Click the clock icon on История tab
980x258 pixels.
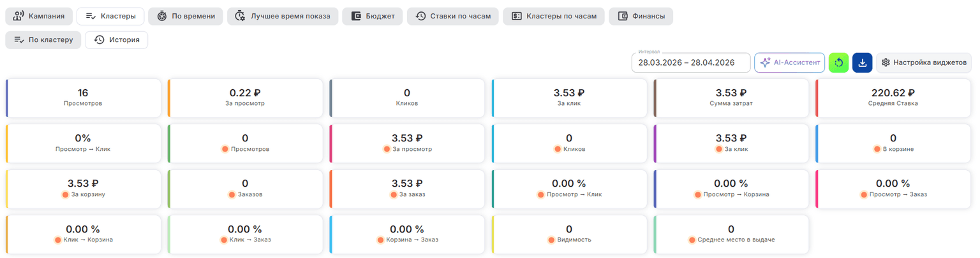tap(100, 39)
